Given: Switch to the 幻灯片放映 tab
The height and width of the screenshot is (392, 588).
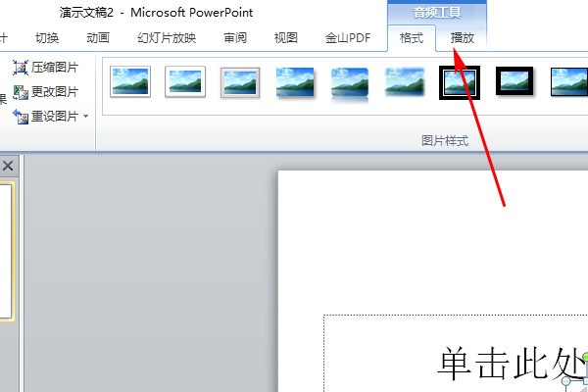Looking at the screenshot, I should click(x=167, y=38).
